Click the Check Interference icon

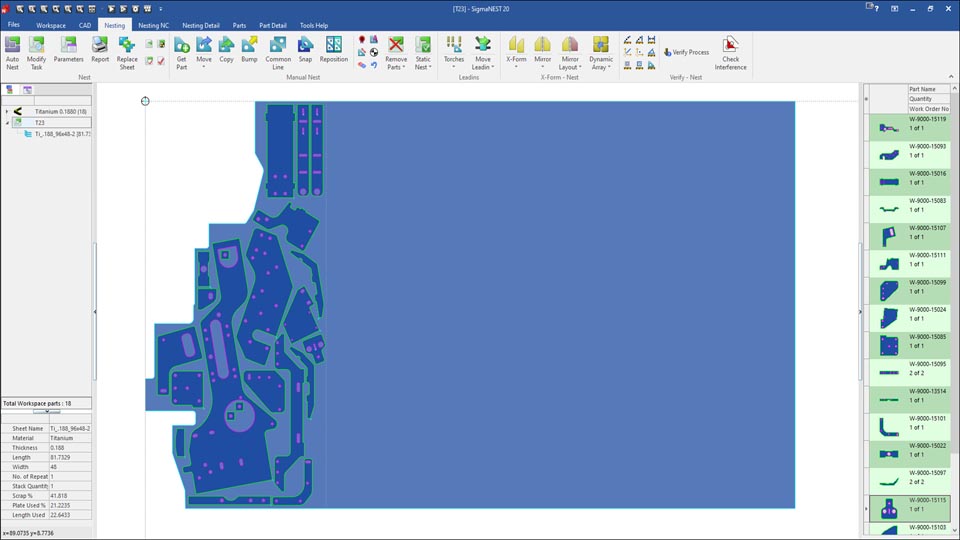(730, 50)
